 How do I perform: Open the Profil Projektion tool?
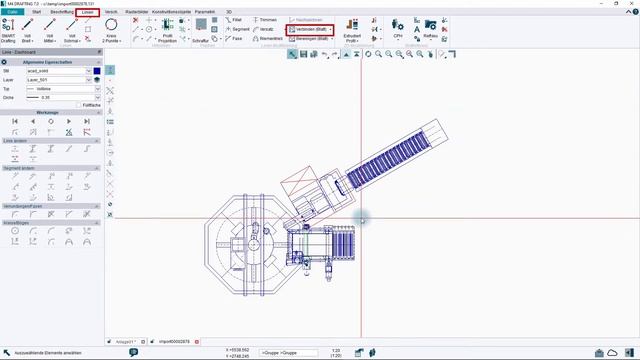pyautogui.click(x=167, y=30)
